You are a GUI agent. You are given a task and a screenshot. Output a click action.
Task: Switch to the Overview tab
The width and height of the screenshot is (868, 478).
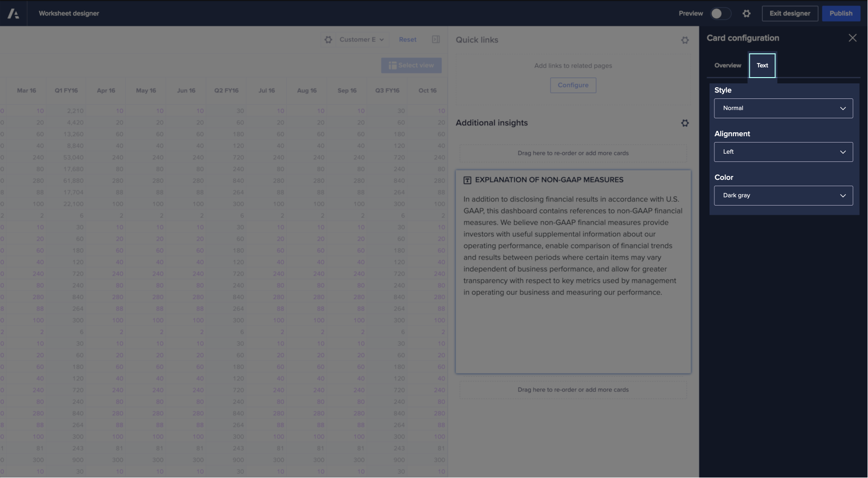(727, 65)
